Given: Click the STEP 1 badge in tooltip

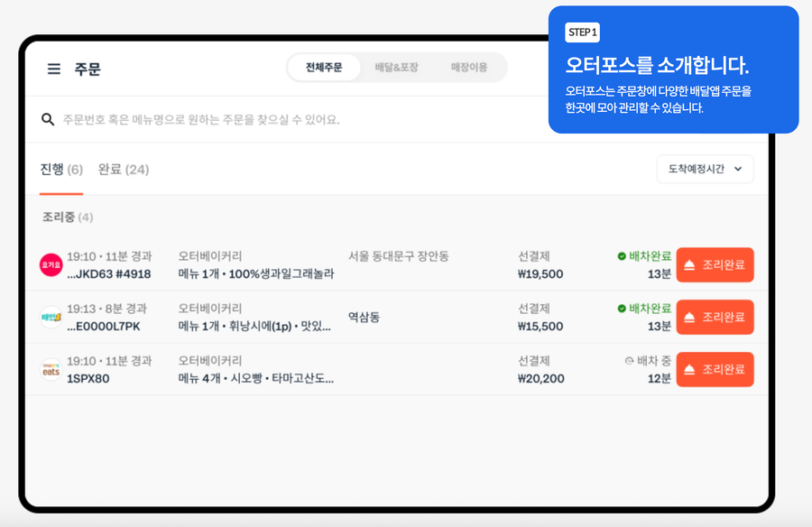Looking at the screenshot, I should (582, 32).
